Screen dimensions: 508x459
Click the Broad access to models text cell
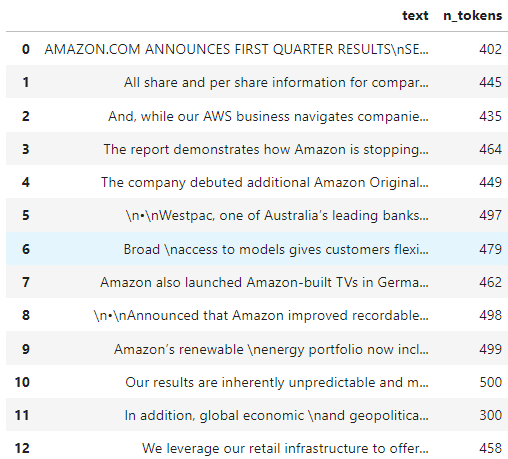pyautogui.click(x=276, y=249)
